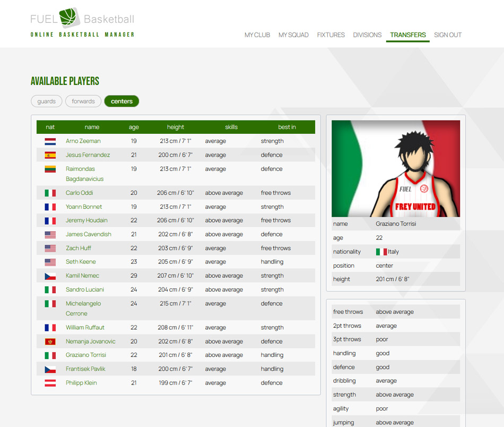This screenshot has width=504, height=427.
Task: Switch to the MY SQUAD section
Action: click(x=293, y=35)
